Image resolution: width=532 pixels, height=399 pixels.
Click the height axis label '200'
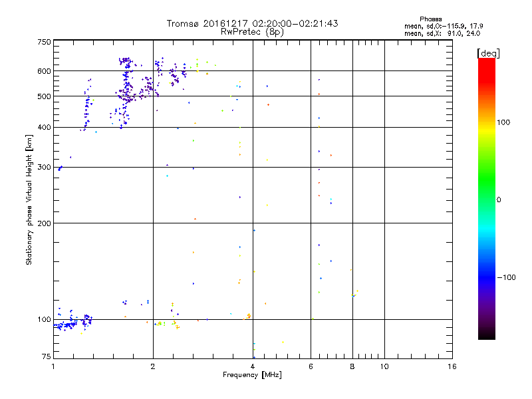click(44, 223)
